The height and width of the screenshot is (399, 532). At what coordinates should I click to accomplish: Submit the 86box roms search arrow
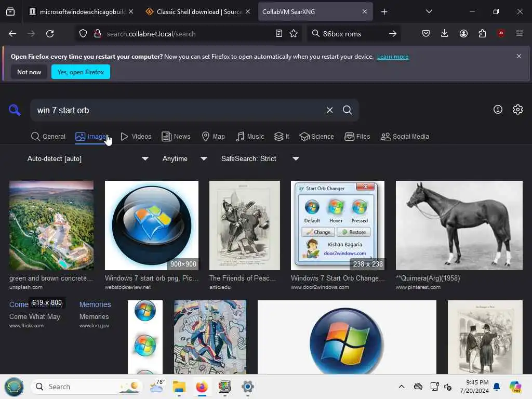[x=393, y=34]
